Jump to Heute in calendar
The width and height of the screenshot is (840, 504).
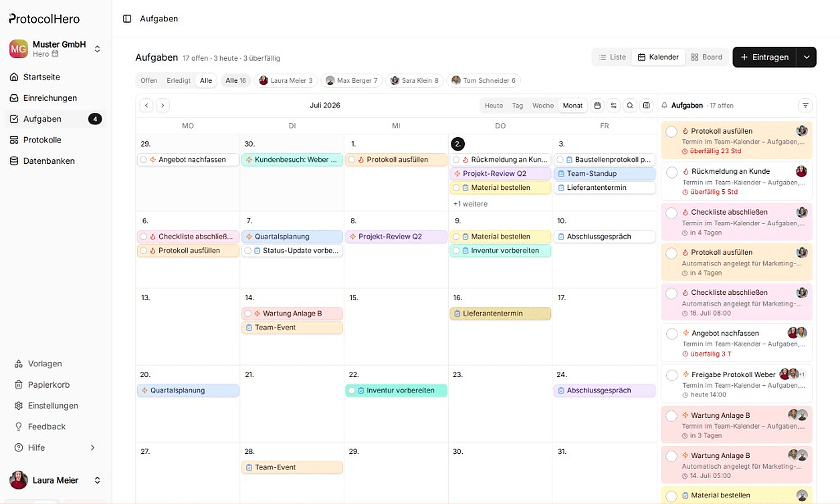pyautogui.click(x=494, y=106)
